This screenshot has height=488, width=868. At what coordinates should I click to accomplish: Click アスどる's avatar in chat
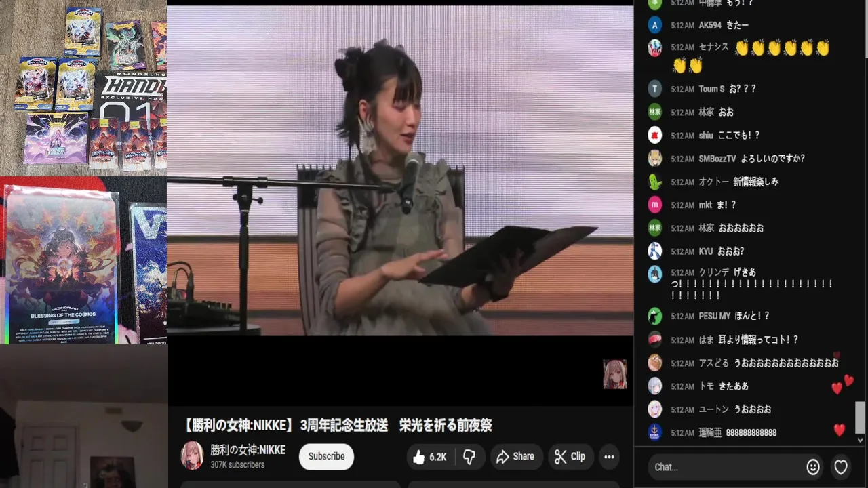click(x=654, y=363)
